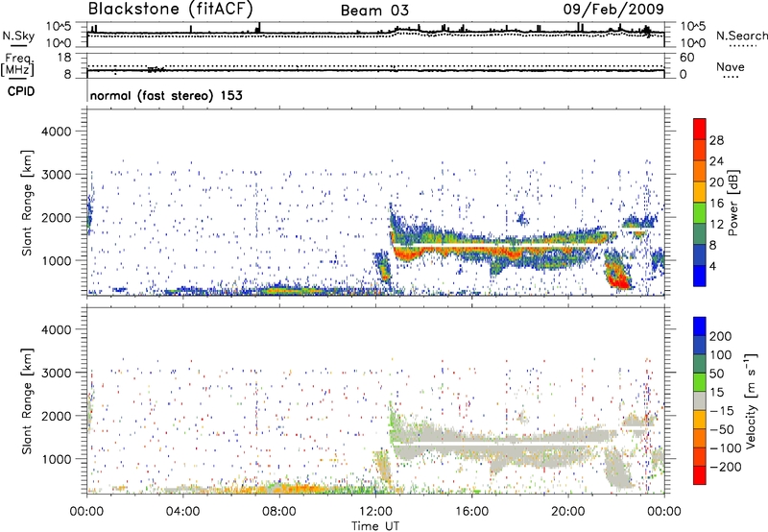Click the '4' power scale value
The height and width of the screenshot is (532, 768).
712,266
